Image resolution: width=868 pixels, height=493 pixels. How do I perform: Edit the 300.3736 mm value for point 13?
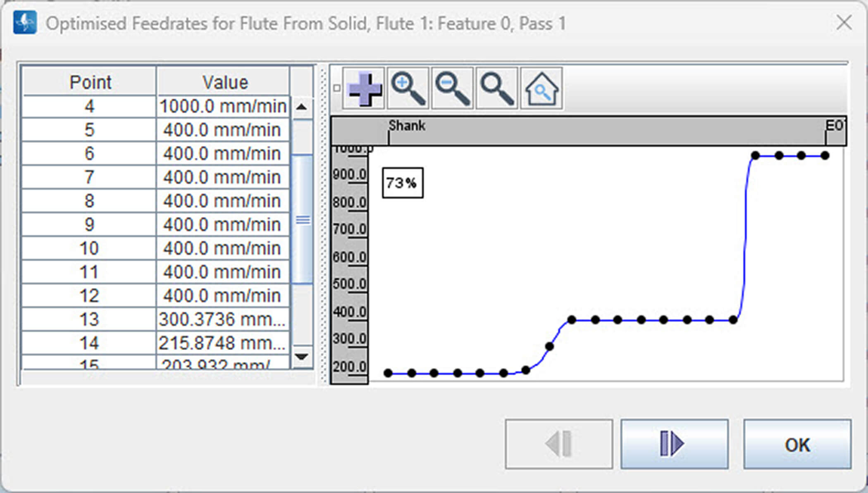click(x=223, y=319)
